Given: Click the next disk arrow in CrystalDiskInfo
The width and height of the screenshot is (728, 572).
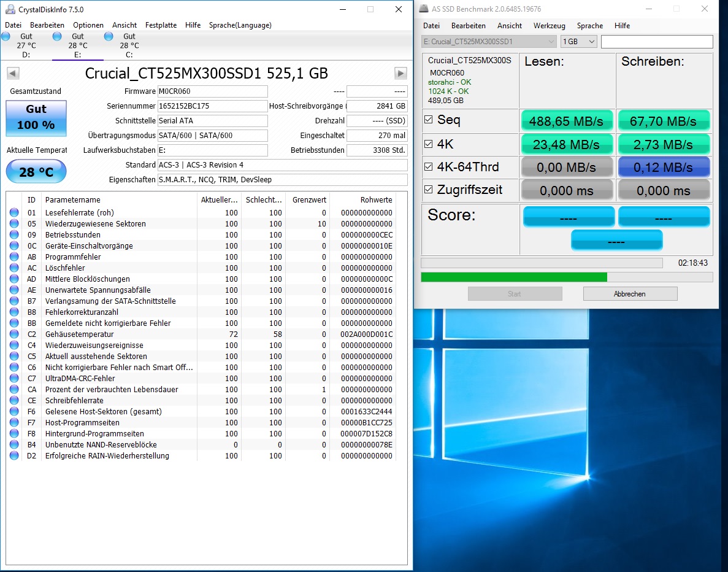Looking at the screenshot, I should [400, 73].
